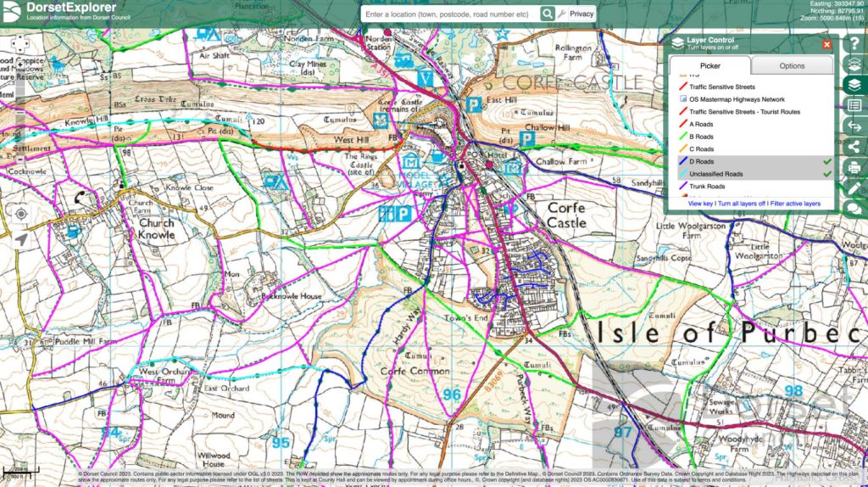Open the map legend list icon
The image size is (868, 487).
(x=854, y=106)
